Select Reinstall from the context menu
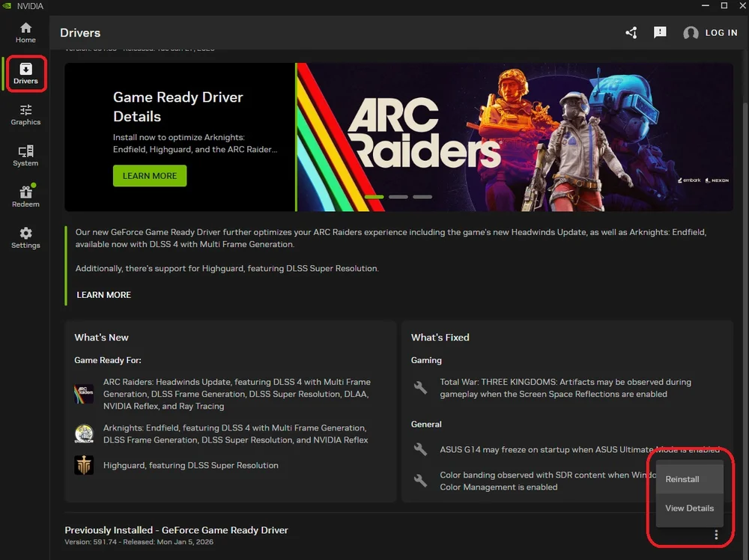This screenshot has width=749, height=560. 682,479
